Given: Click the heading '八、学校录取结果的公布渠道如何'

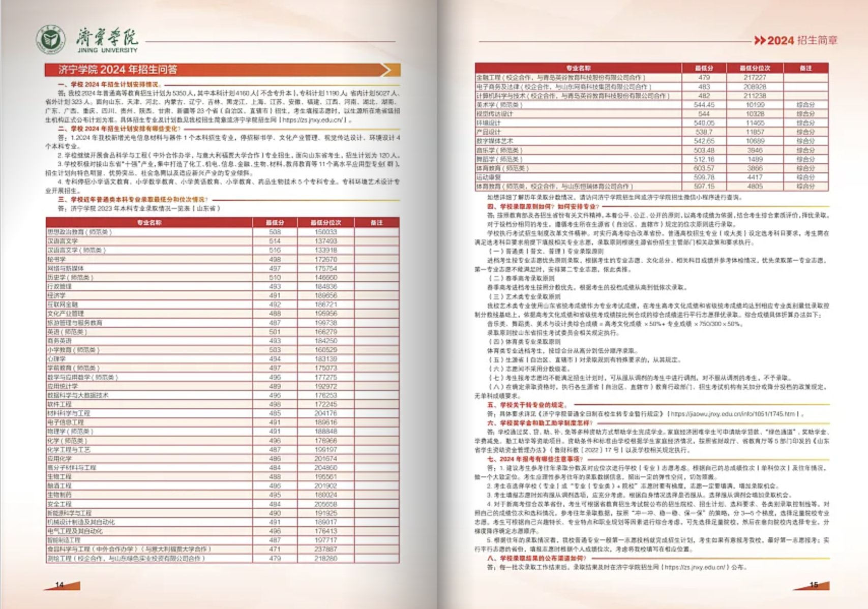Looking at the screenshot, I should point(536,558).
